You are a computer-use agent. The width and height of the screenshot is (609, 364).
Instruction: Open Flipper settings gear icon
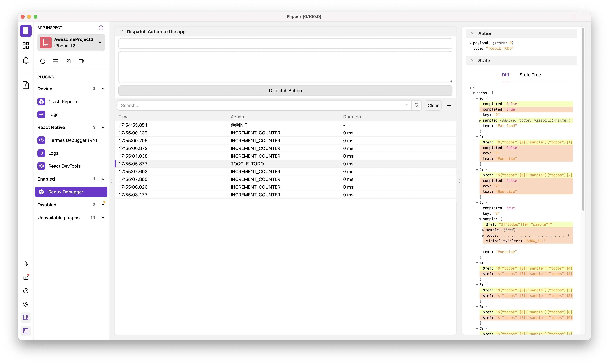click(x=26, y=304)
